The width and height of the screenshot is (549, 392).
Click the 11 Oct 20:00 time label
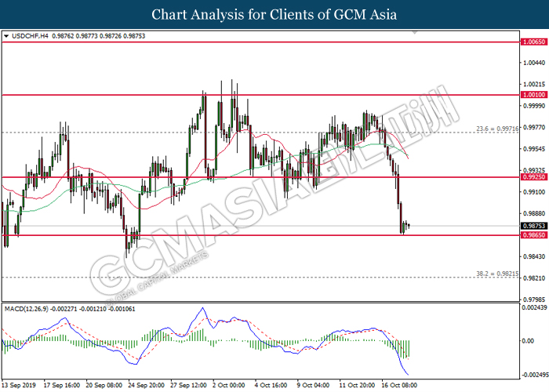357,386
